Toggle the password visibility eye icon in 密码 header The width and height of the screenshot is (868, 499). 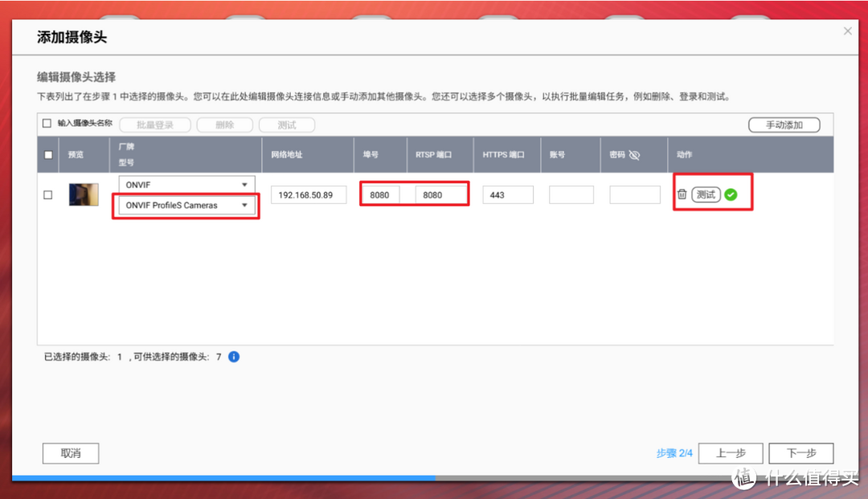coord(636,155)
